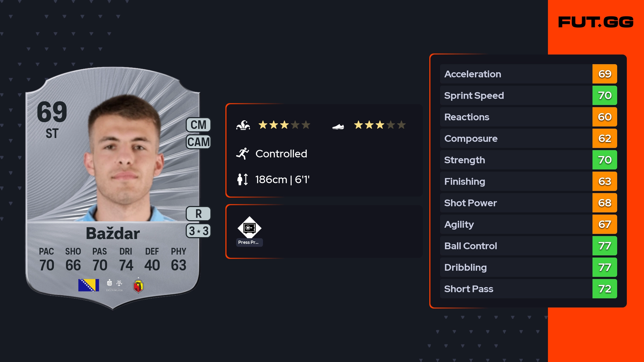Click the Press Proven playstyle icon

point(249,228)
